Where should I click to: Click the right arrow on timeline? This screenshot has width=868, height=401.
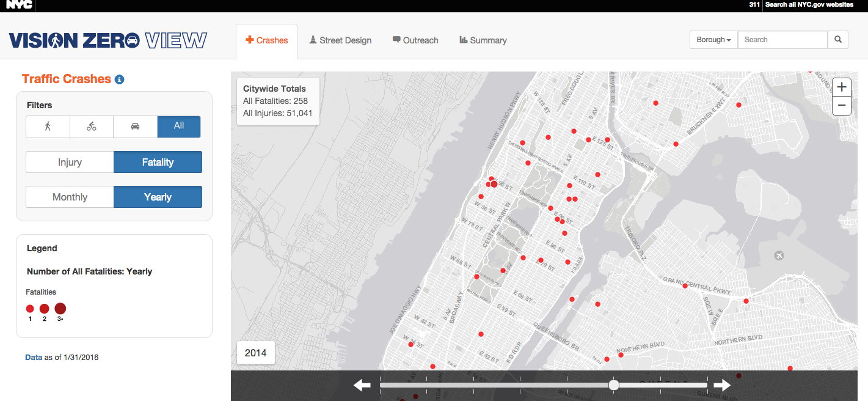722,385
